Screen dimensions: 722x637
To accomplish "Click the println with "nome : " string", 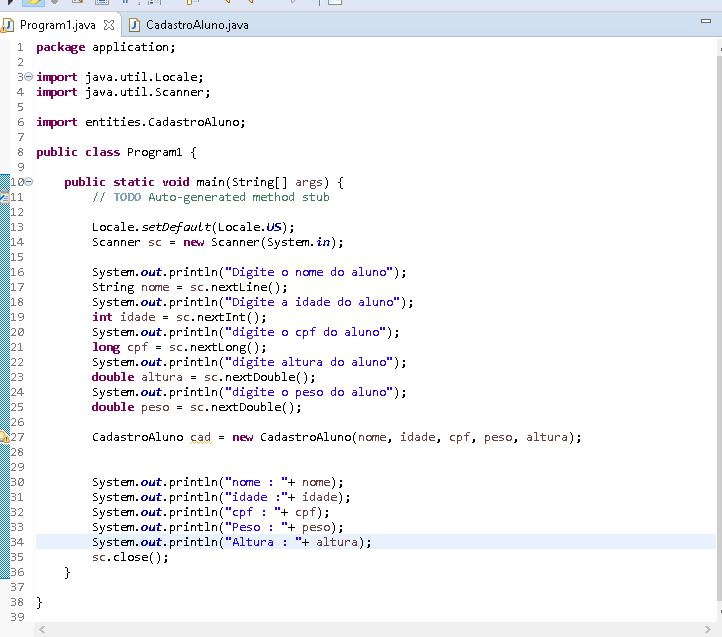I will click(217, 482).
